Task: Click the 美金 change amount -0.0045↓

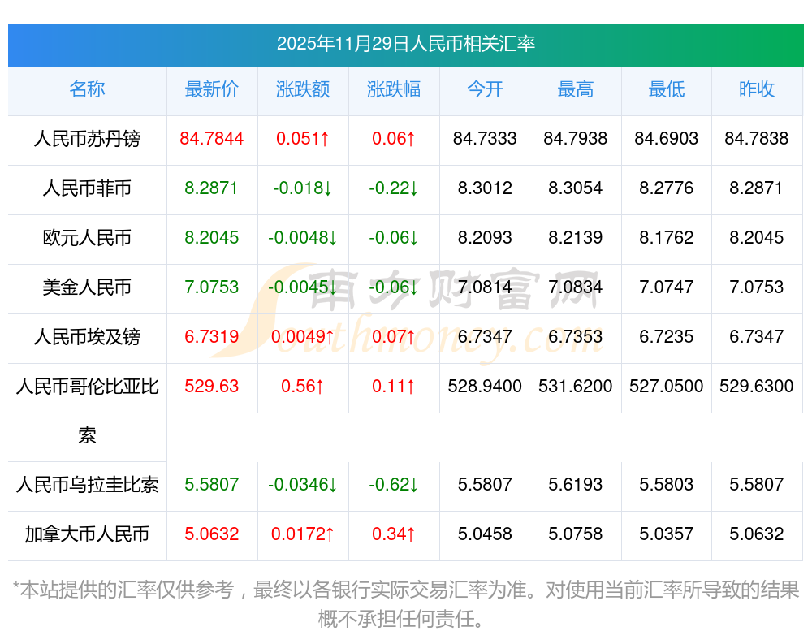Action: click(x=302, y=287)
